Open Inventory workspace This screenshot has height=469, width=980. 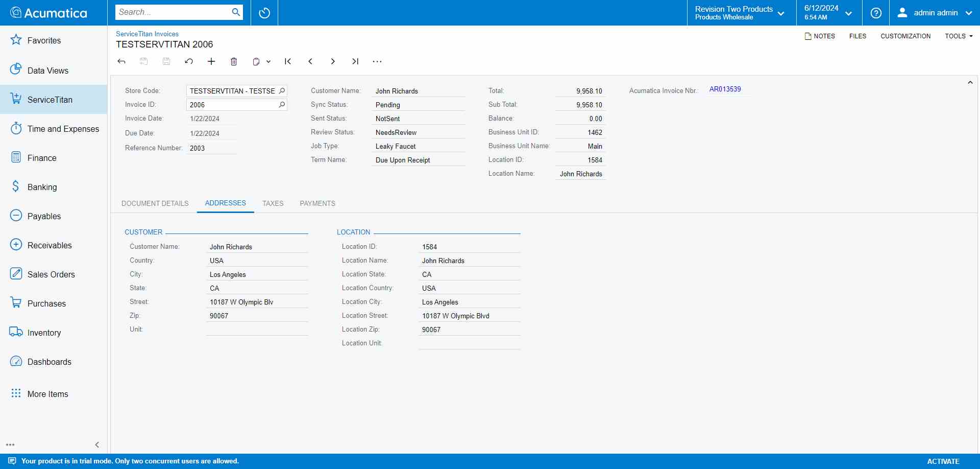point(54,333)
